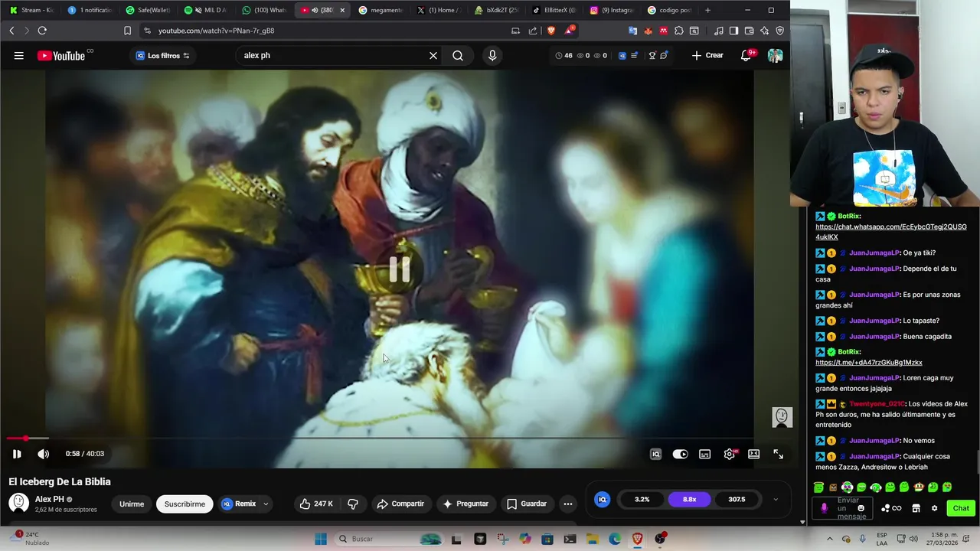
Task: Open the Alex PH channel name link
Action: click(x=50, y=499)
